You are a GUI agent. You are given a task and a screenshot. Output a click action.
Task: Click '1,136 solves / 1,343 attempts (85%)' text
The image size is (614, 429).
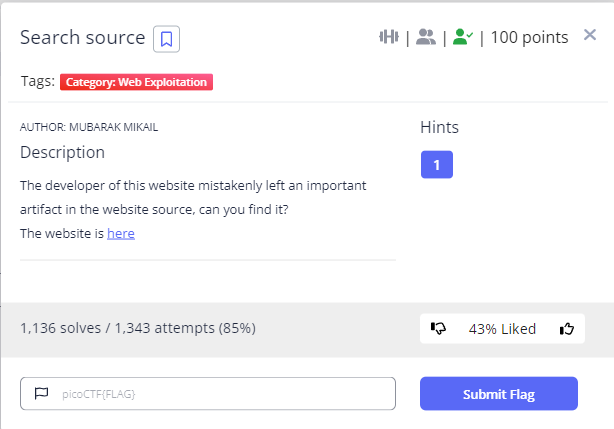138,328
